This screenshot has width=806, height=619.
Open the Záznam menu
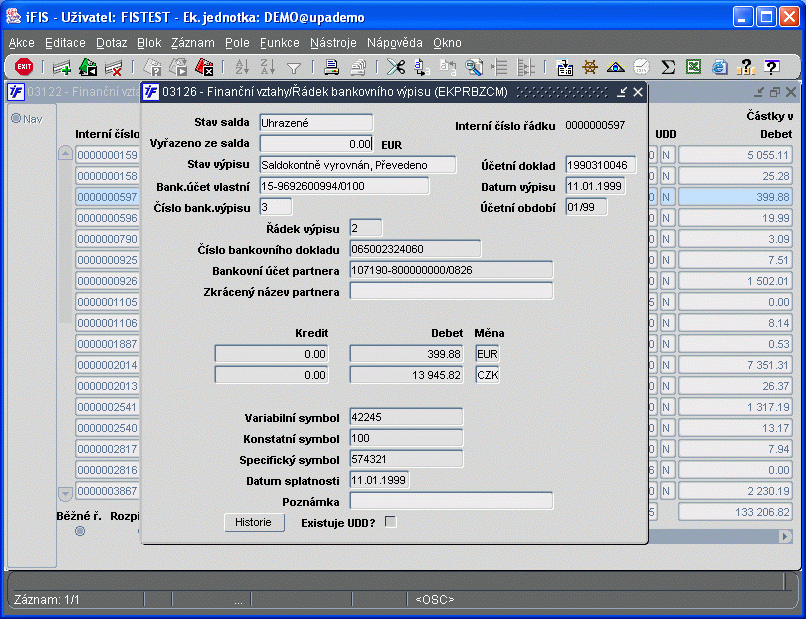tap(193, 43)
